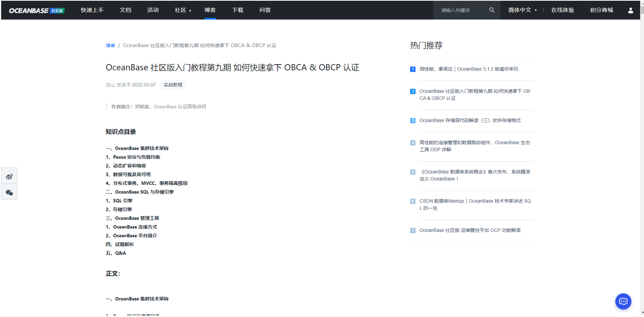The height and width of the screenshot is (317, 644).
Task: Click the 在线体验 link
Action: [x=563, y=10]
